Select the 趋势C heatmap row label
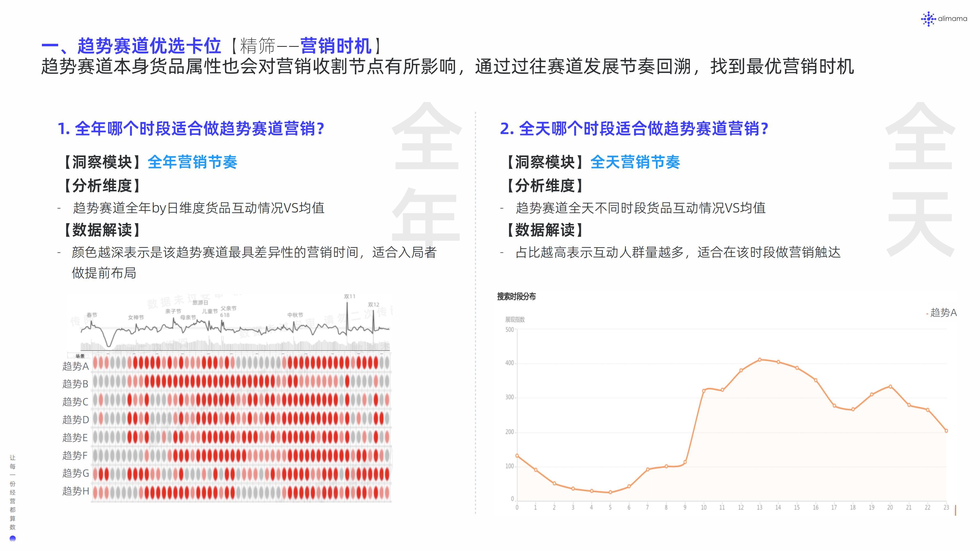The width and height of the screenshot is (980, 551). (x=75, y=402)
